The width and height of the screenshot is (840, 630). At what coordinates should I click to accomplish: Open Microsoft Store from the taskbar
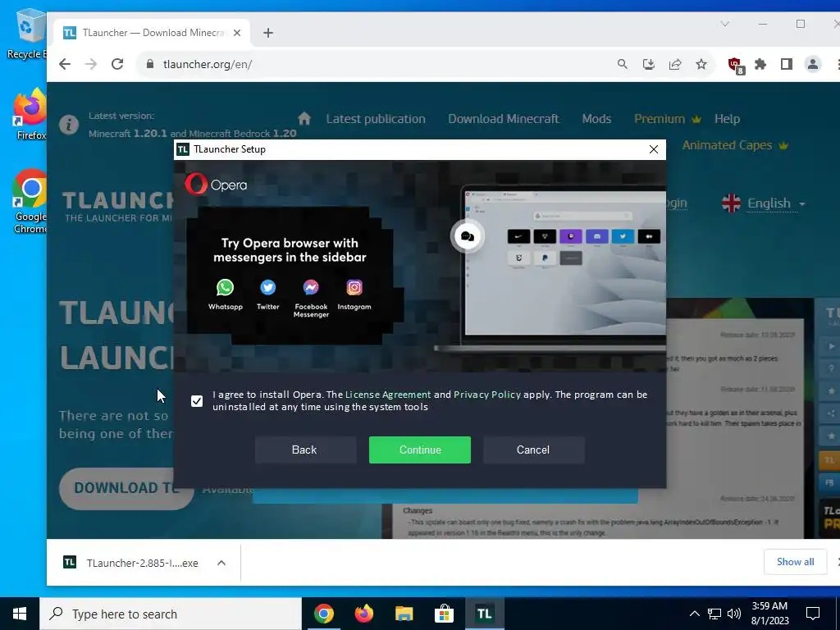click(444, 614)
